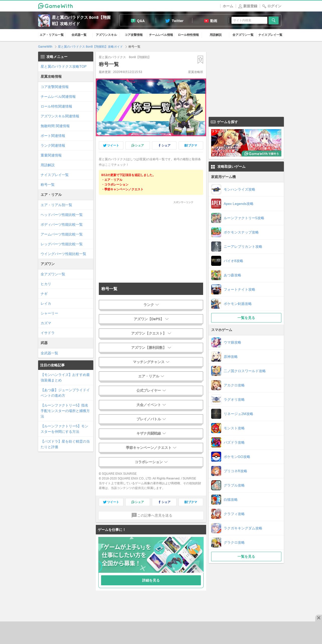
Task: Click the ポケモンGO pokeball icon
Action: click(x=216, y=457)
